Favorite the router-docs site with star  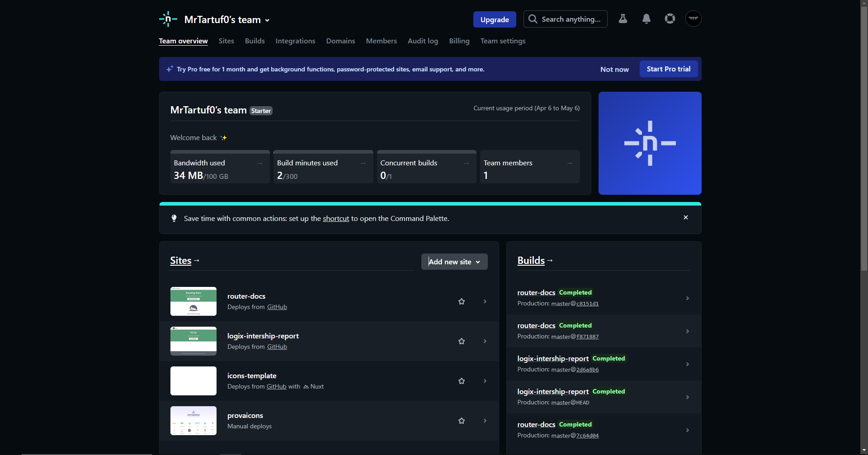[x=462, y=301]
